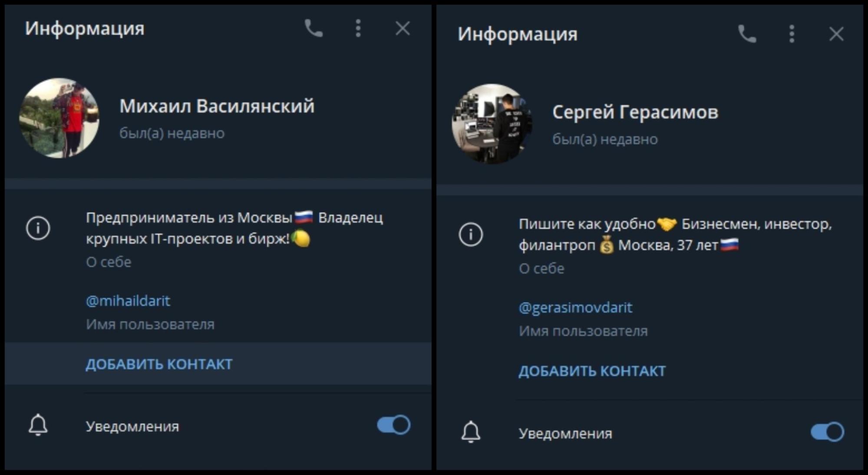Open three-dot menu in Михаил Василянский panel

[x=358, y=29]
